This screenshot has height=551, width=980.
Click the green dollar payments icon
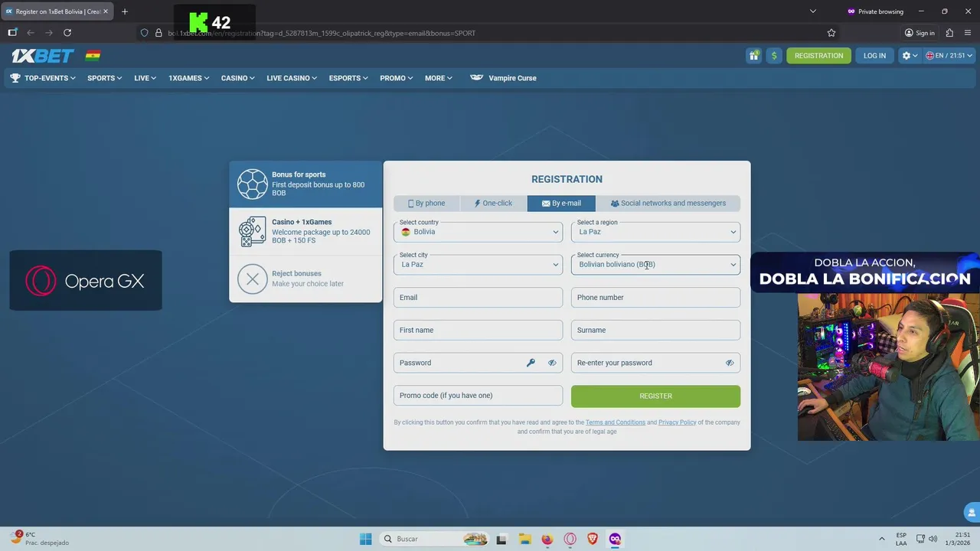coord(774,55)
